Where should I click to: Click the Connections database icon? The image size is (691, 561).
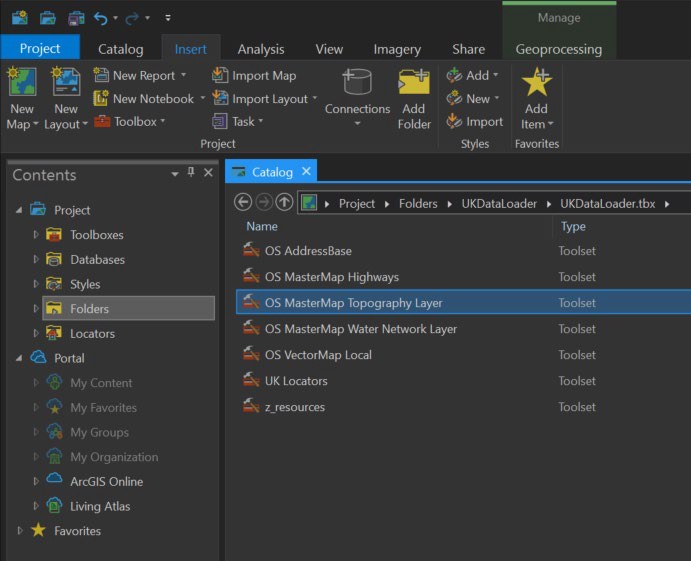[x=357, y=82]
